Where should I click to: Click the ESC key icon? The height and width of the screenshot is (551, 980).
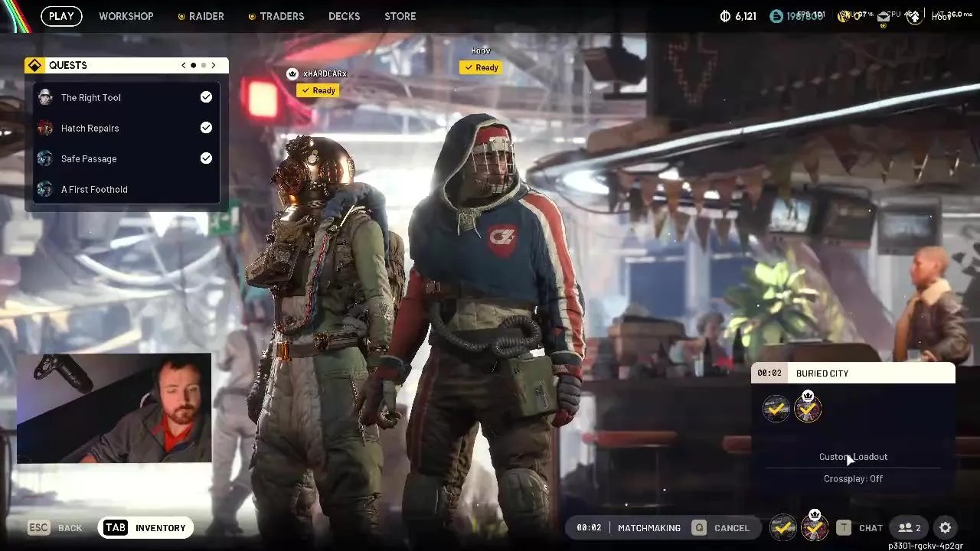pos(39,528)
